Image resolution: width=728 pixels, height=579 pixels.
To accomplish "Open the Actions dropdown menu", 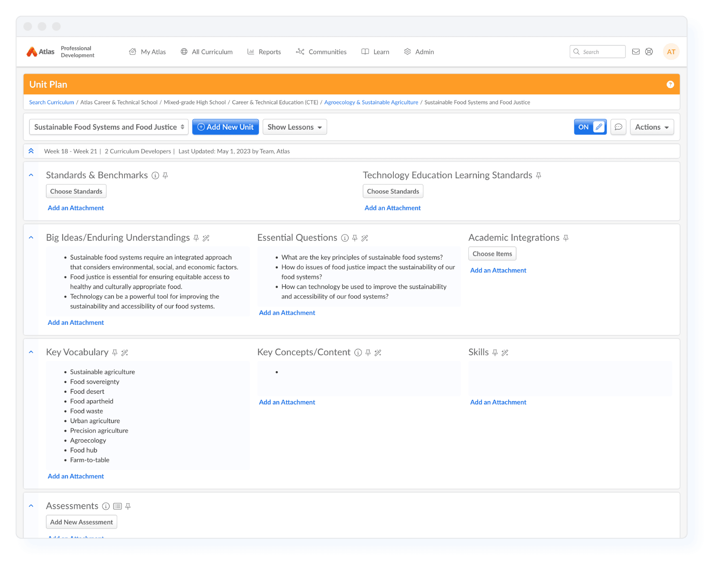I will click(x=652, y=127).
